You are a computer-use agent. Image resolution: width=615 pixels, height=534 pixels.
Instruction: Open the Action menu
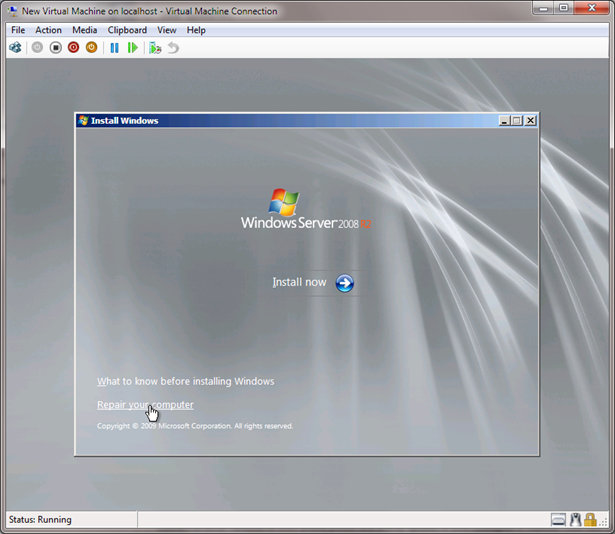48,30
